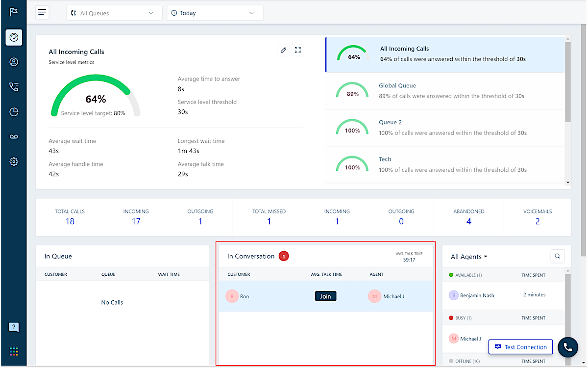Edit the service level metrics with the pencil icon
The height and width of the screenshot is (368, 588).
tap(283, 50)
